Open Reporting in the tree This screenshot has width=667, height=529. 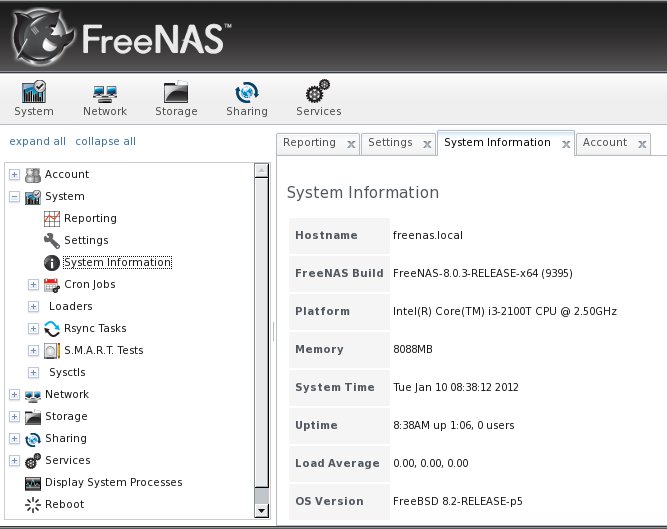[90, 218]
